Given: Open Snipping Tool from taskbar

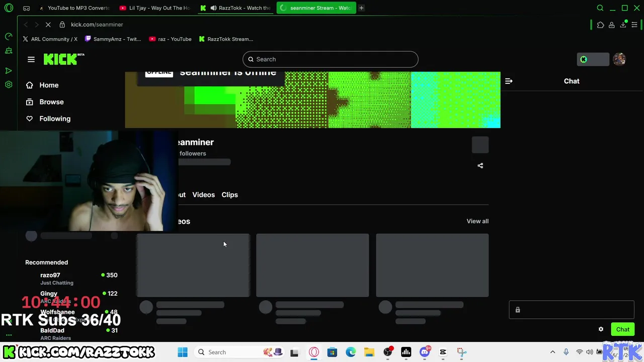Looking at the screenshot, I should pyautogui.click(x=461, y=352).
